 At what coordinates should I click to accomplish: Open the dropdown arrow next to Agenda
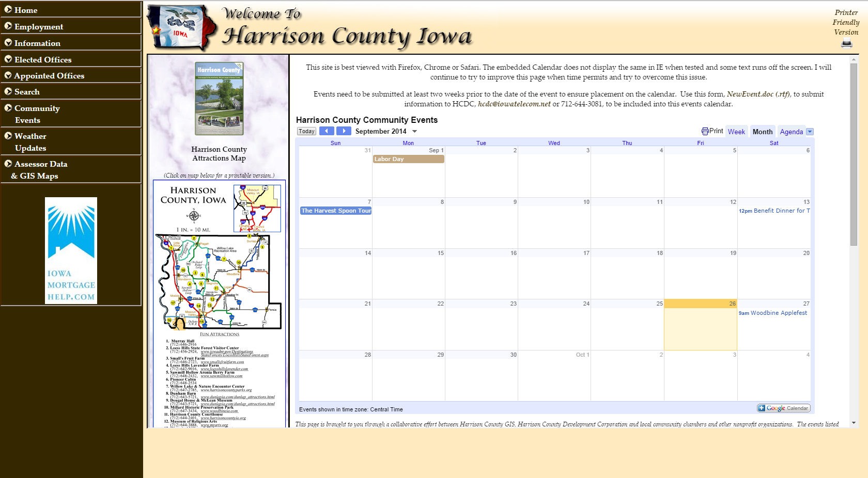810,132
